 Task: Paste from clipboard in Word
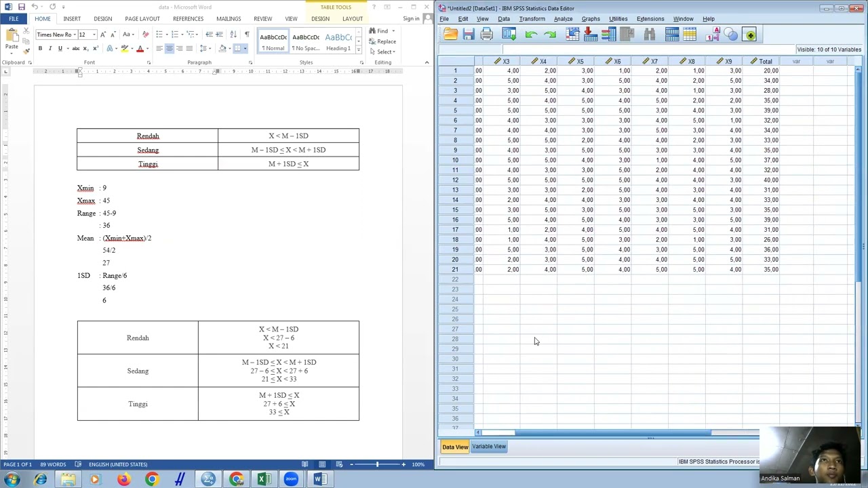click(12, 39)
